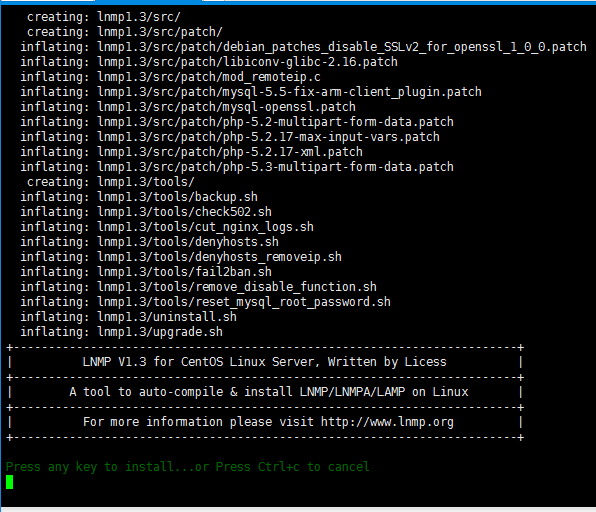The image size is (596, 512).
Task: Click the debian_patches_disable_SSLv2 patch line
Action: pos(303,47)
